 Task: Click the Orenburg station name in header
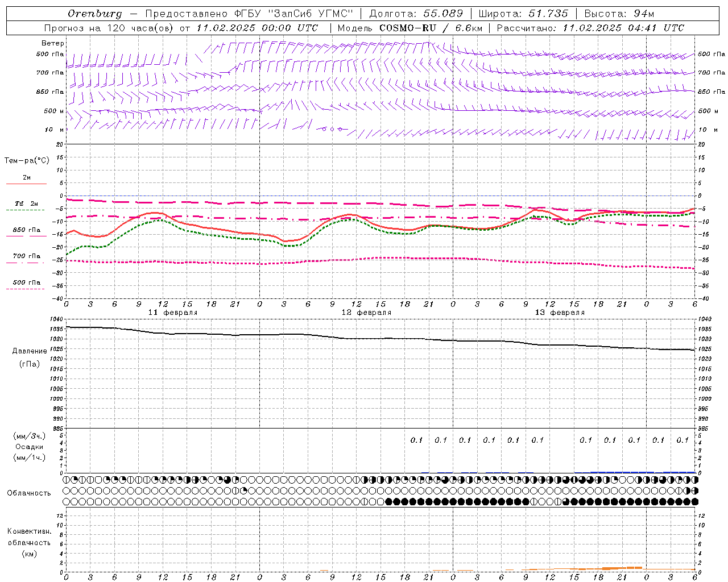pyautogui.click(x=95, y=14)
